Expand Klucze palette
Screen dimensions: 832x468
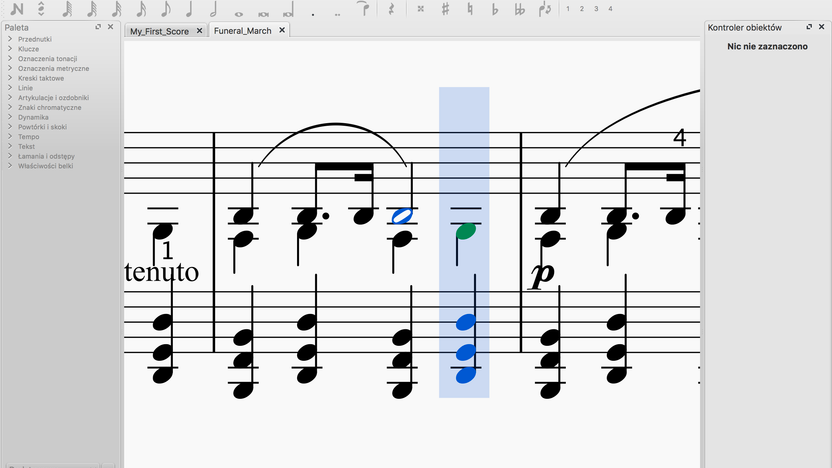tap(10, 48)
